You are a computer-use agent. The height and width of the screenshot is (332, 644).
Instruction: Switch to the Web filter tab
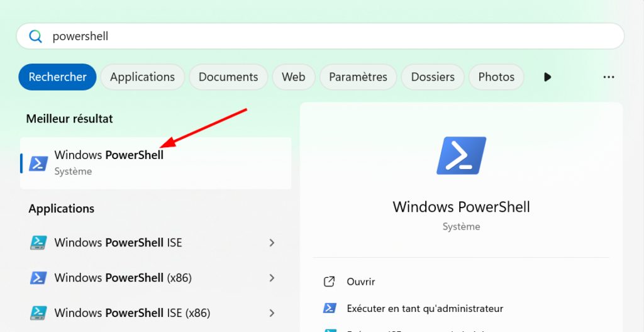coord(294,77)
